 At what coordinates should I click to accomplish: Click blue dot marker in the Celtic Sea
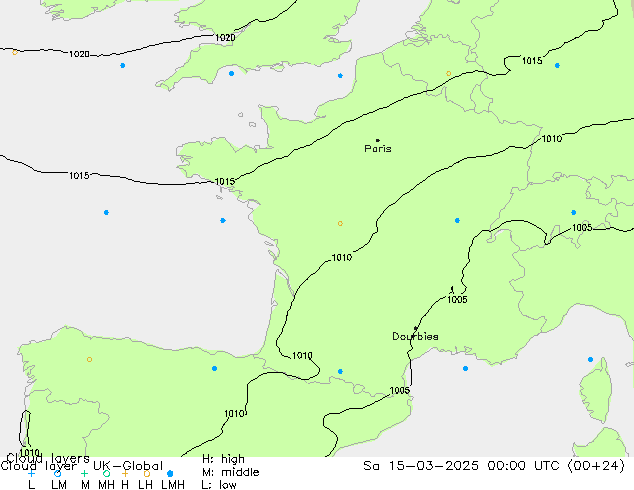[123, 65]
